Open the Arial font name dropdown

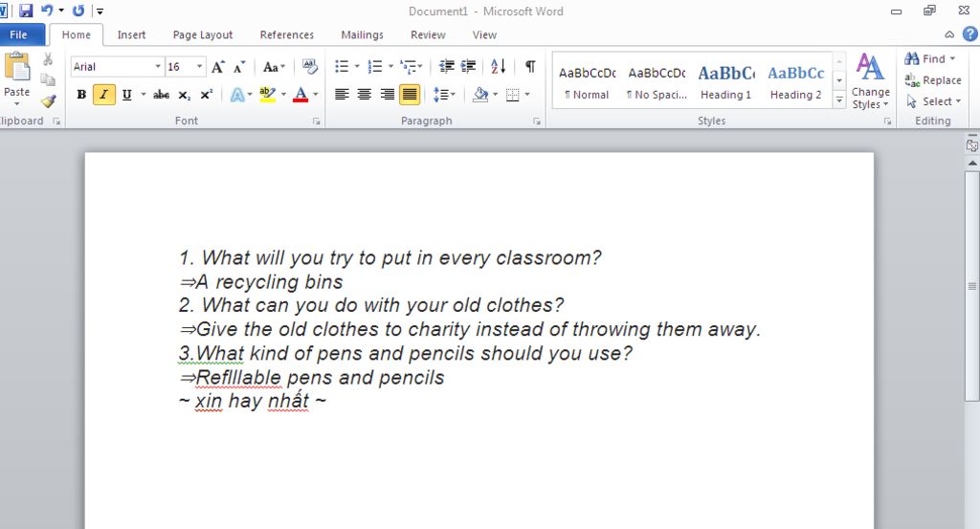158,67
